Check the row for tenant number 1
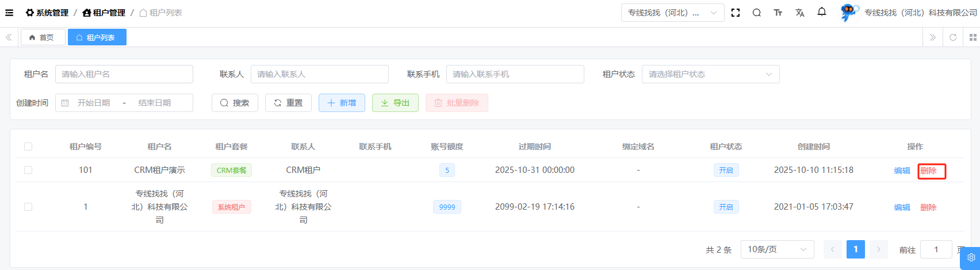Screen dimensions: 980x270 (28, 207)
